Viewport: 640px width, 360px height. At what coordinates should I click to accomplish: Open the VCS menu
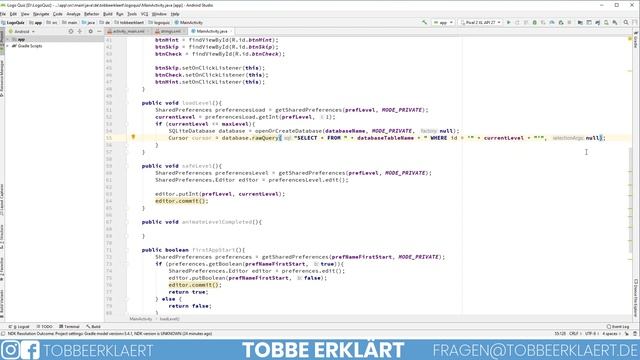pos(144,14)
